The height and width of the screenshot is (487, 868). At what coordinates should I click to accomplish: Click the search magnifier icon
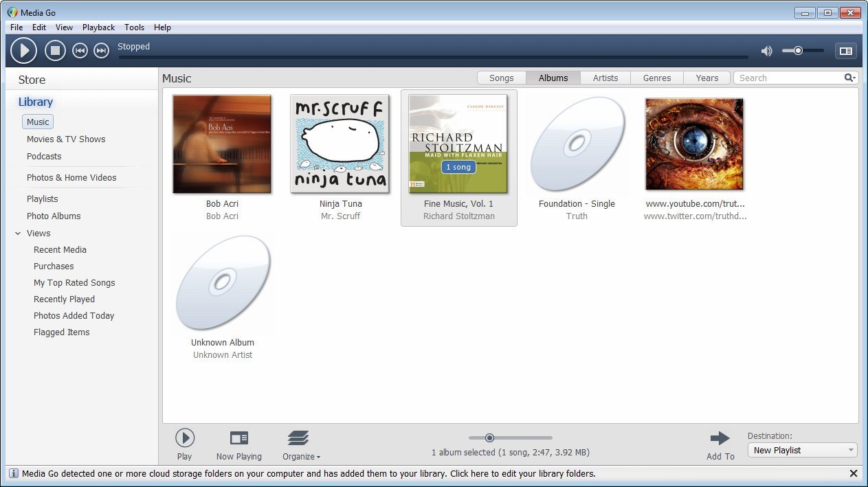tap(849, 78)
